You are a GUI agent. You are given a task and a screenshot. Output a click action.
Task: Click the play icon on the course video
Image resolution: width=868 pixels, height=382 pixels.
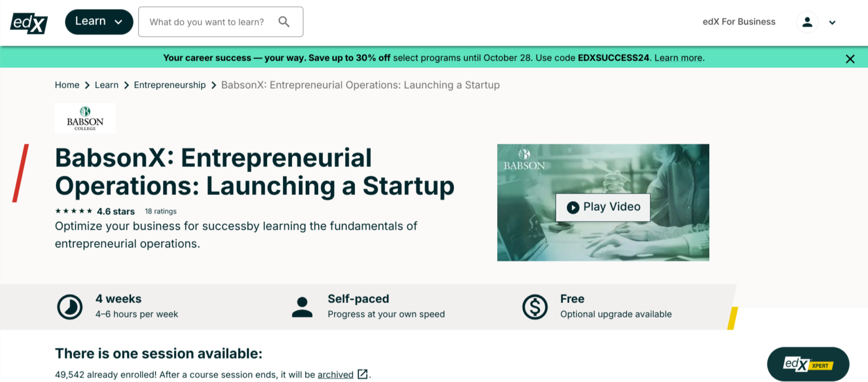click(x=572, y=207)
